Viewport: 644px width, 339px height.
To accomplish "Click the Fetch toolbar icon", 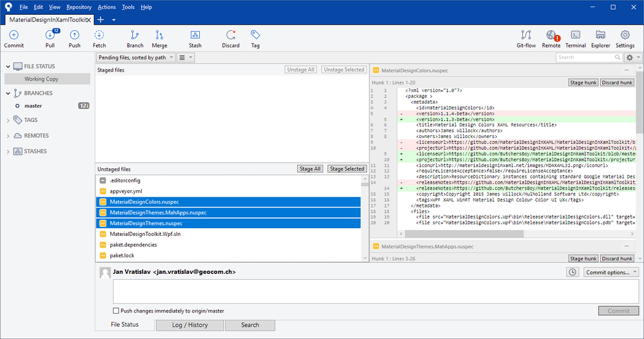I will [x=99, y=39].
